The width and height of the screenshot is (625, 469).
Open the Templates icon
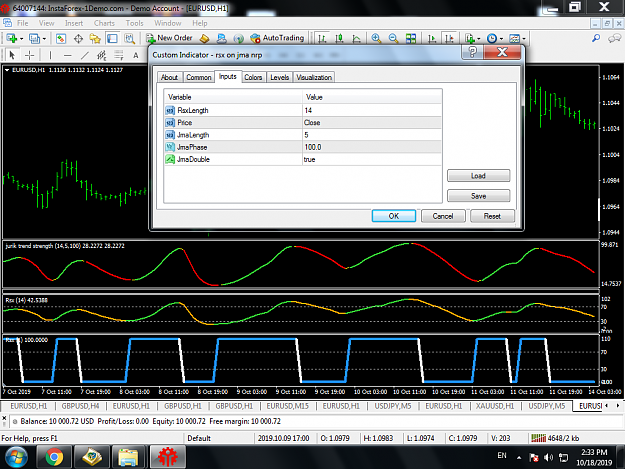click(x=515, y=39)
